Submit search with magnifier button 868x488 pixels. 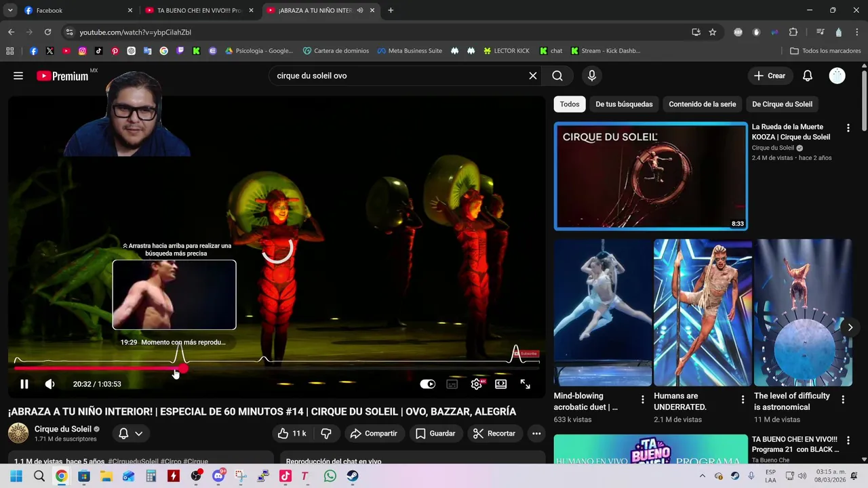tap(557, 76)
